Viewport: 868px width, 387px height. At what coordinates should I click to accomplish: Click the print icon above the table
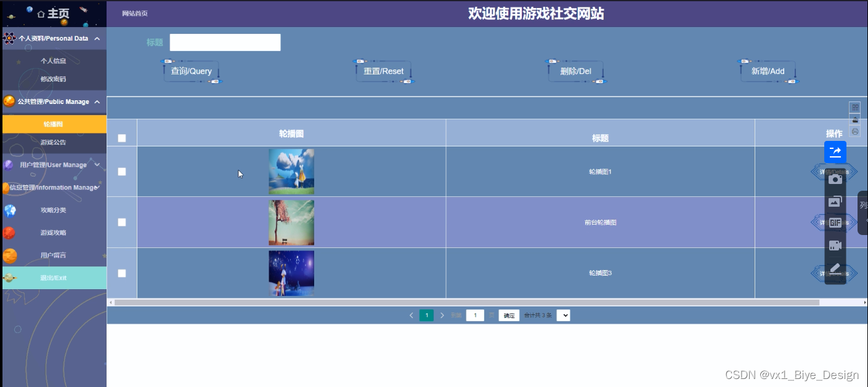coord(854,131)
